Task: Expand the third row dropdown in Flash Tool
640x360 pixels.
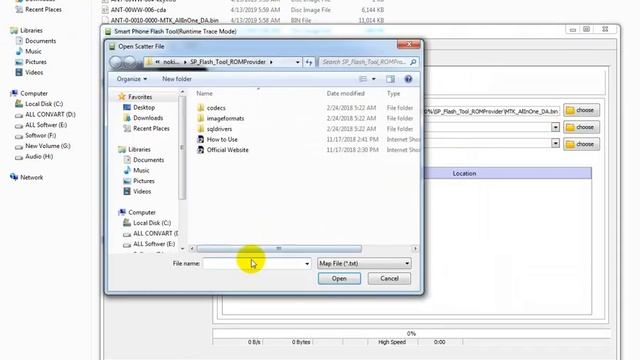Action: [555, 143]
